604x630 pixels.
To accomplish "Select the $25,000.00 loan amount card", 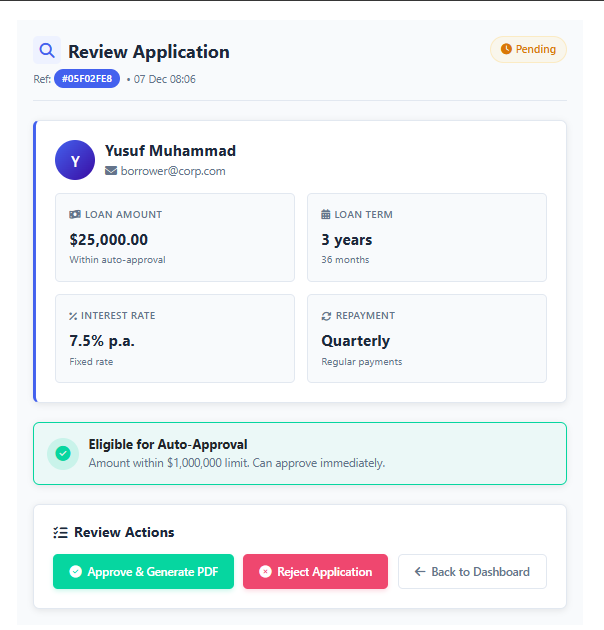I will pyautogui.click(x=175, y=237).
